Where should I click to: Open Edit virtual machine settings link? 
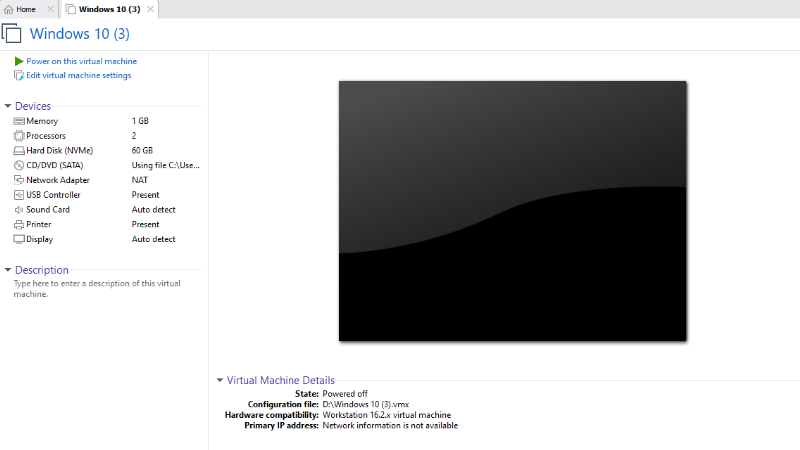pos(78,75)
